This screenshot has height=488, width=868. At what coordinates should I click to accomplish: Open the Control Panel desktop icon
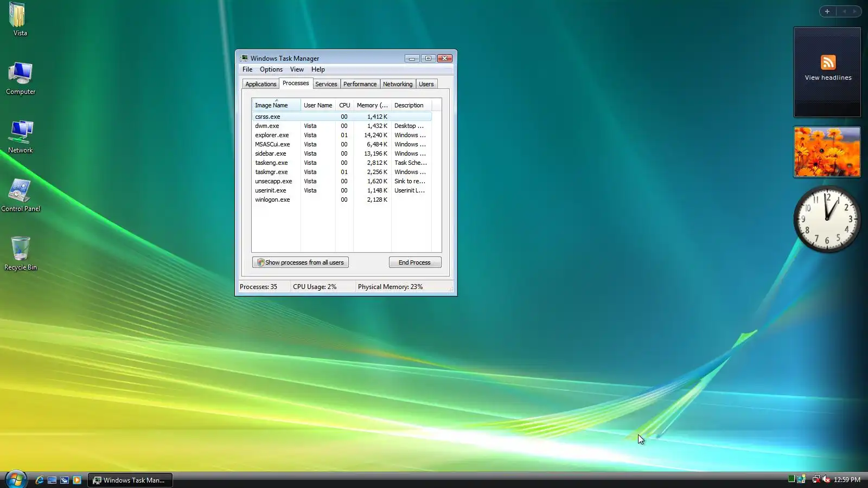[x=21, y=195]
